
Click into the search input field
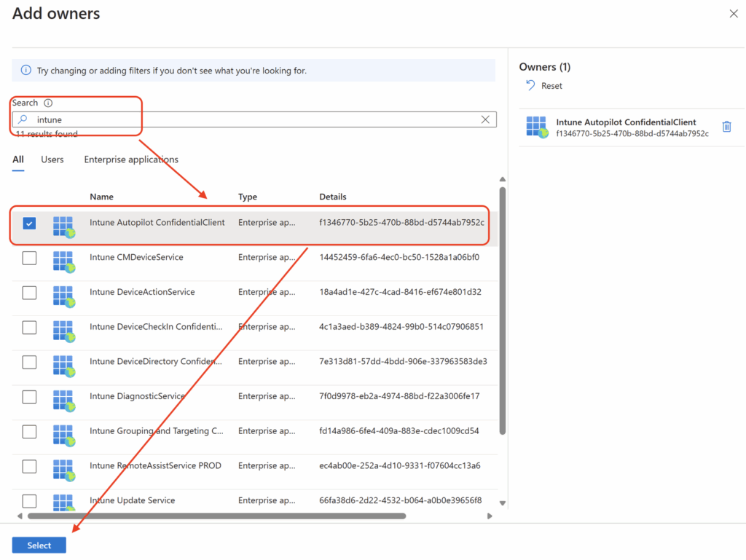coord(254,119)
